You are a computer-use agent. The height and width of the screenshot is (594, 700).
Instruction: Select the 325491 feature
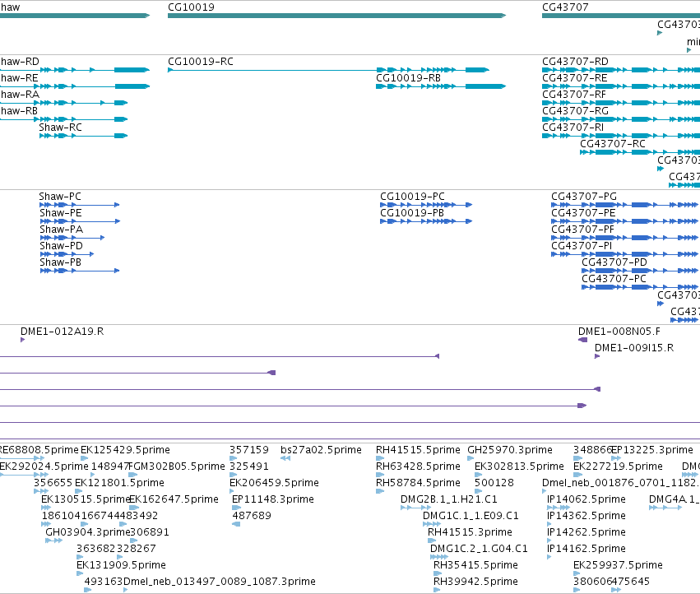point(233,475)
